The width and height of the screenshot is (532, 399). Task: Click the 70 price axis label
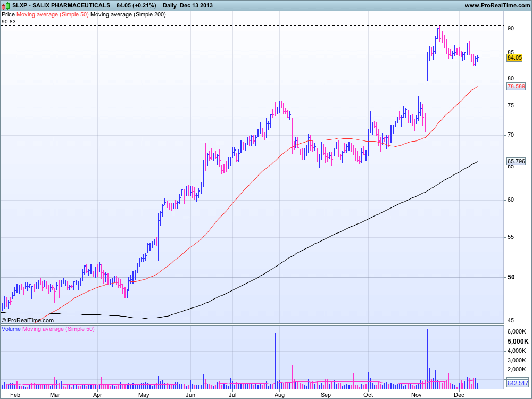pyautogui.click(x=511, y=135)
